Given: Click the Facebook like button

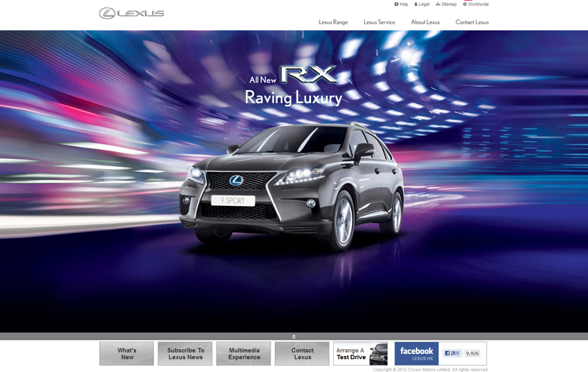Looking at the screenshot, I should pyautogui.click(x=452, y=353).
